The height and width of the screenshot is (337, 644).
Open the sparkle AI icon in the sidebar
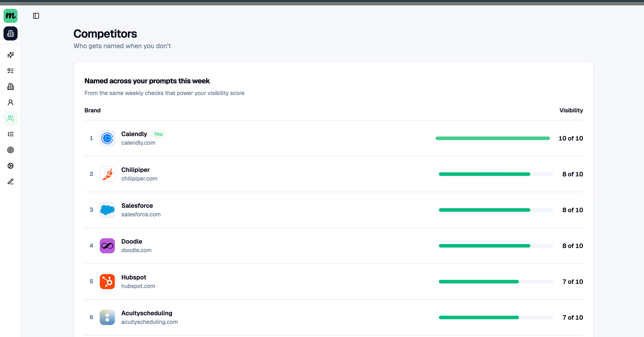tap(10, 55)
